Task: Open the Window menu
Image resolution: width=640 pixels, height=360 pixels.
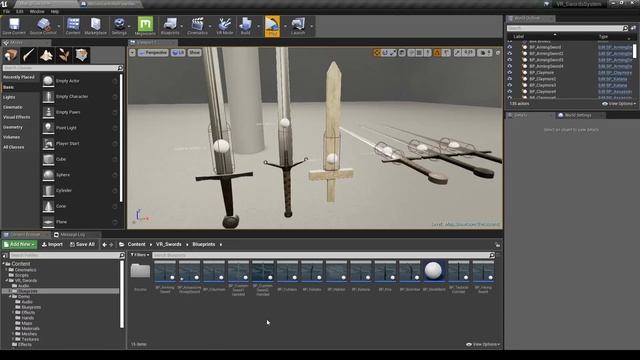Action: [37, 11]
